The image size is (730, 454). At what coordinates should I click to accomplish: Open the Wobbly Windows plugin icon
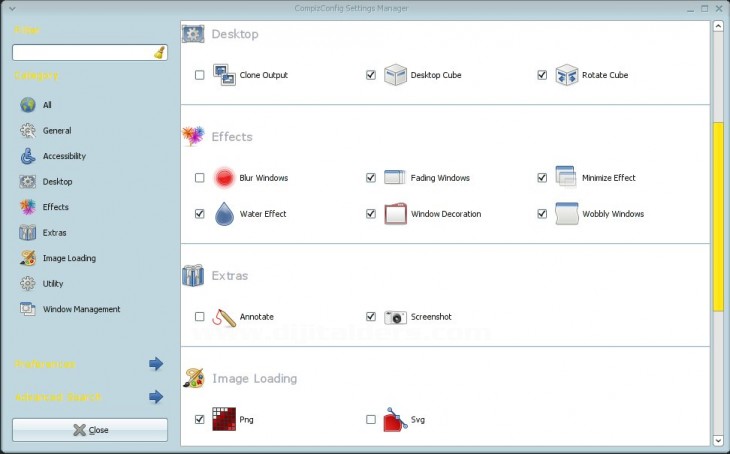point(567,214)
